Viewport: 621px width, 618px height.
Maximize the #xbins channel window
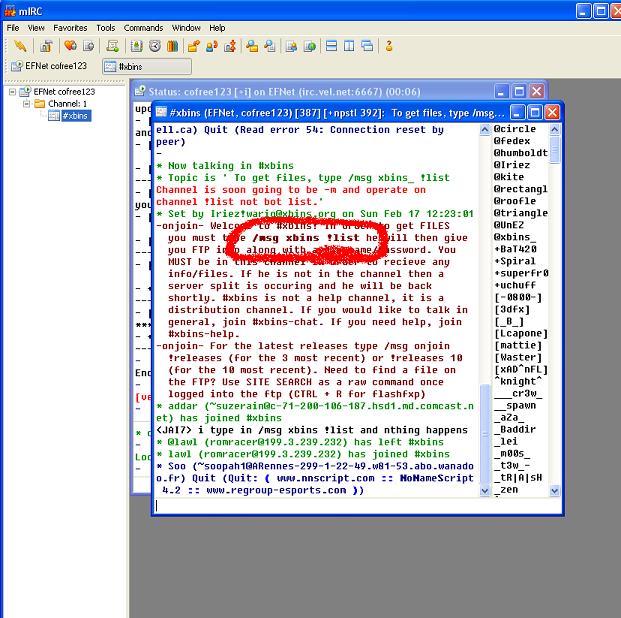[x=535, y=113]
